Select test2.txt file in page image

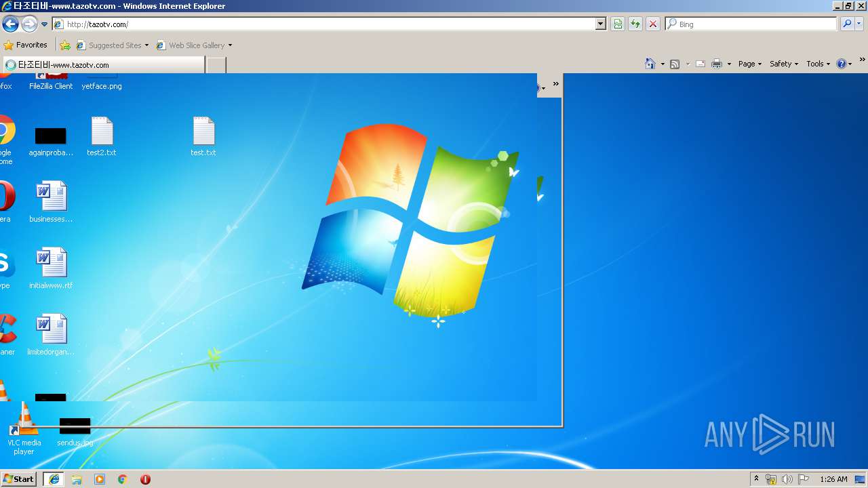click(x=102, y=136)
